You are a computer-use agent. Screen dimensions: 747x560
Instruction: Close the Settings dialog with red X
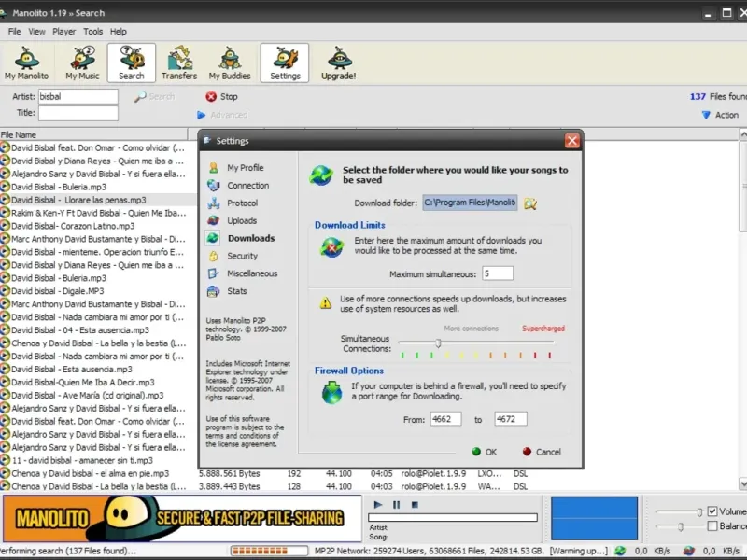(x=572, y=141)
